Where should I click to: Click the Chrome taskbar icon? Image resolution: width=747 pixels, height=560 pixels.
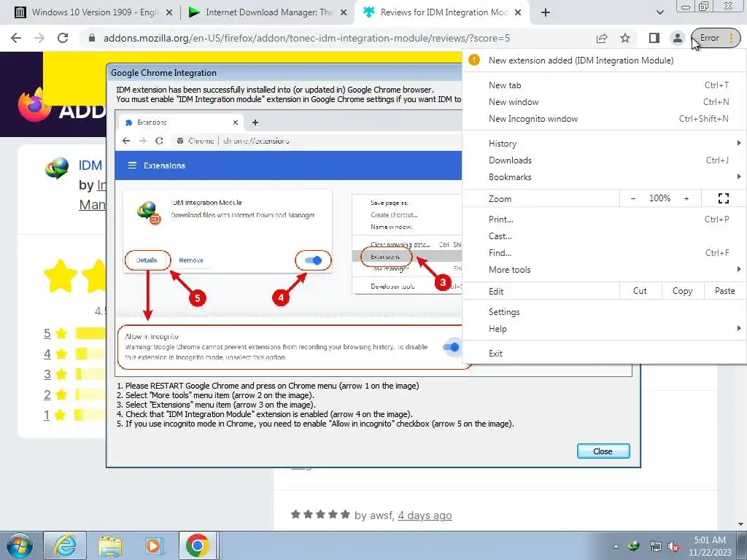click(x=197, y=545)
